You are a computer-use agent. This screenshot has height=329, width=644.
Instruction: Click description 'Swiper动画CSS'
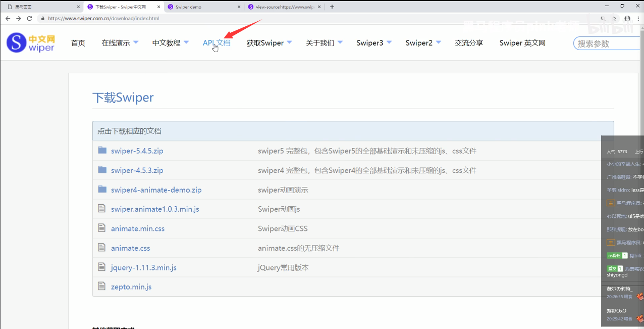pyautogui.click(x=283, y=228)
